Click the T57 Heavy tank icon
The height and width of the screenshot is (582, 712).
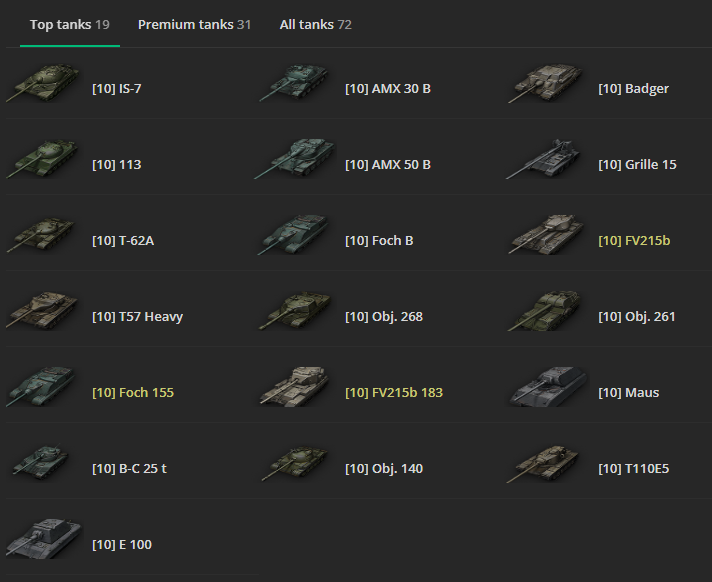pos(42,311)
